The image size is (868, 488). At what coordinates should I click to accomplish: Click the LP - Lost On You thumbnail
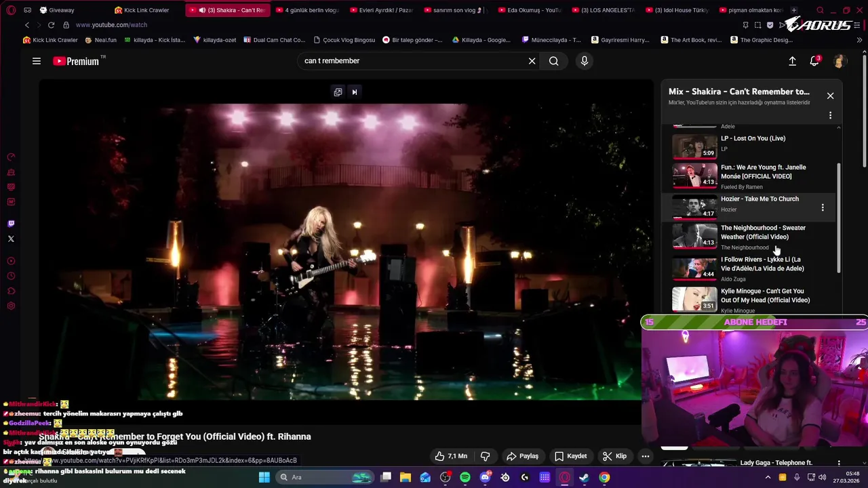tap(694, 146)
